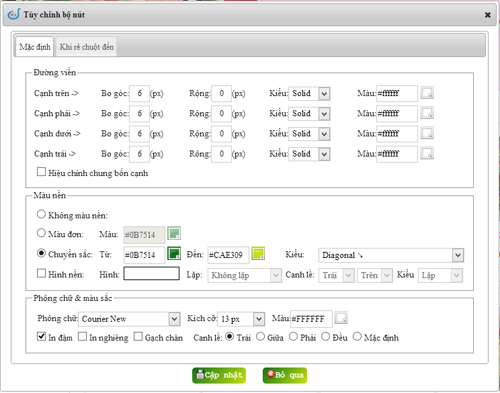Click Bo góc field for Cạnh phải
This screenshot has height=393, width=500.
click(139, 114)
